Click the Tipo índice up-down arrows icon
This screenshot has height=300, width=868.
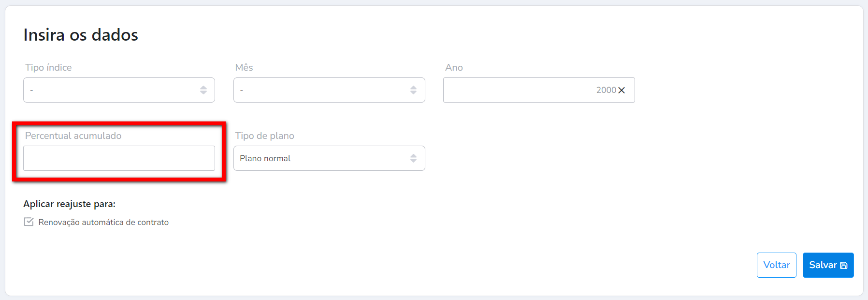coord(203,90)
